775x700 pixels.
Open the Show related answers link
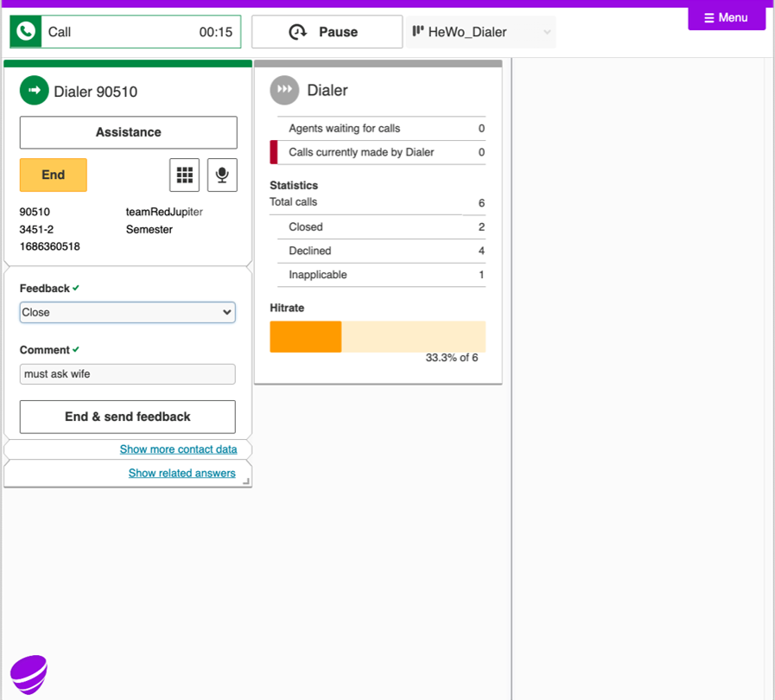pos(181,473)
